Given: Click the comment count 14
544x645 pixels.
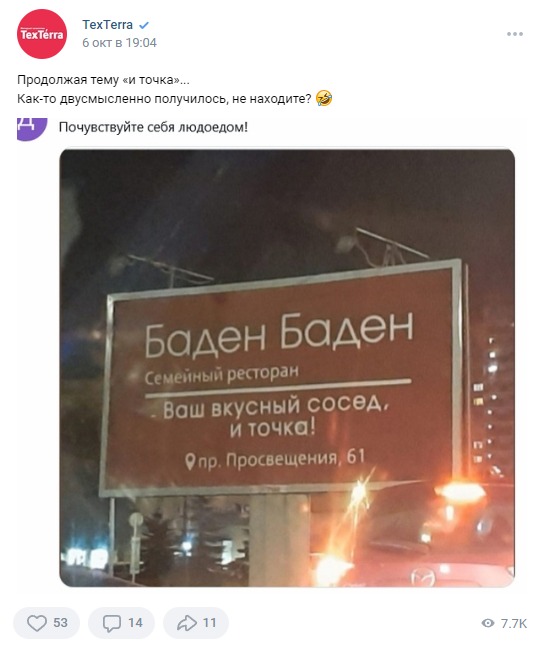Looking at the screenshot, I should pyautogui.click(x=135, y=623).
